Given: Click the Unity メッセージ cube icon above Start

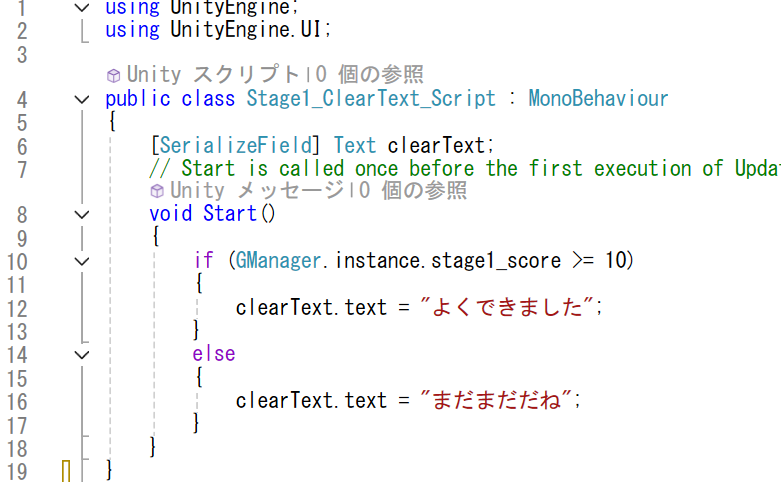Looking at the screenshot, I should pos(157,191).
